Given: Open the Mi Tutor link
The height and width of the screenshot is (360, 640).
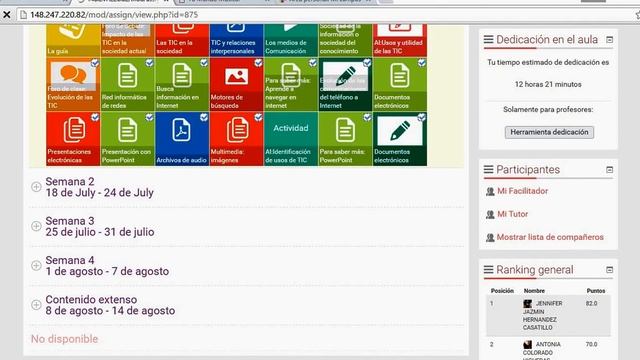Looking at the screenshot, I should tap(512, 214).
